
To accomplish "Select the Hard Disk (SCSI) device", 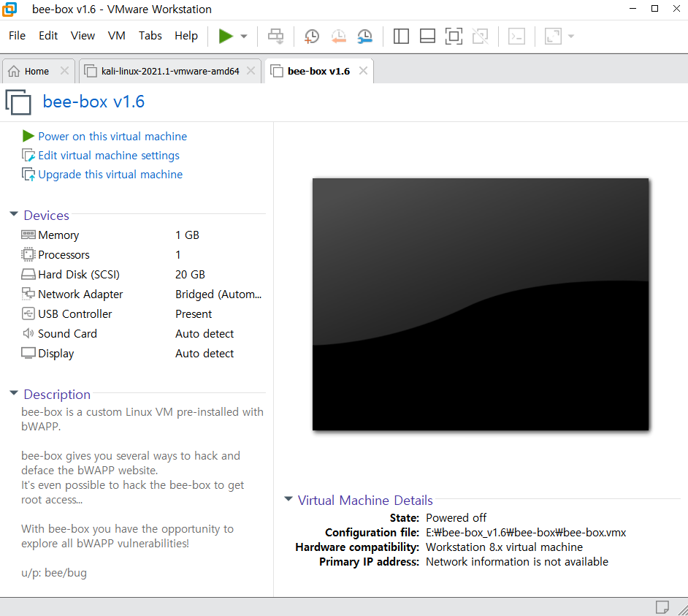I will [142, 275].
